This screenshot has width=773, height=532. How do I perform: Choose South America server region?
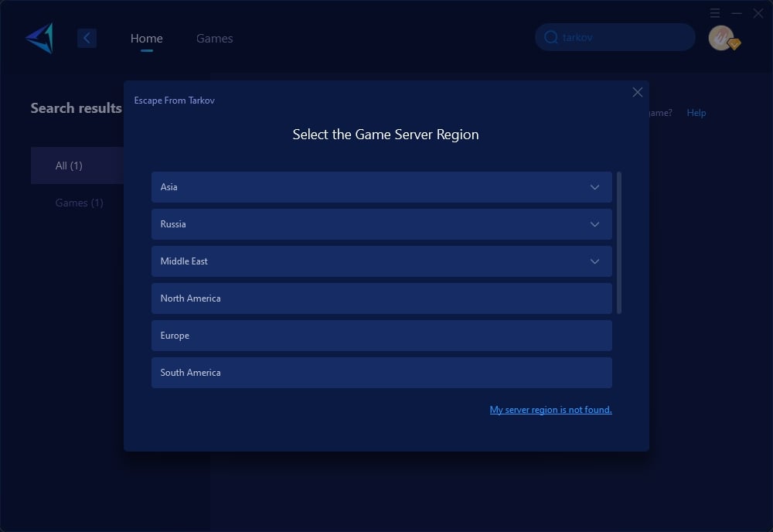(382, 373)
